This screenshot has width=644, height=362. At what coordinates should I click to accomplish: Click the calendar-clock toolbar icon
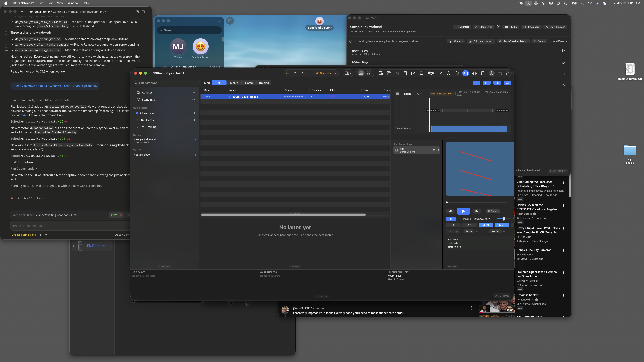click(x=381, y=73)
